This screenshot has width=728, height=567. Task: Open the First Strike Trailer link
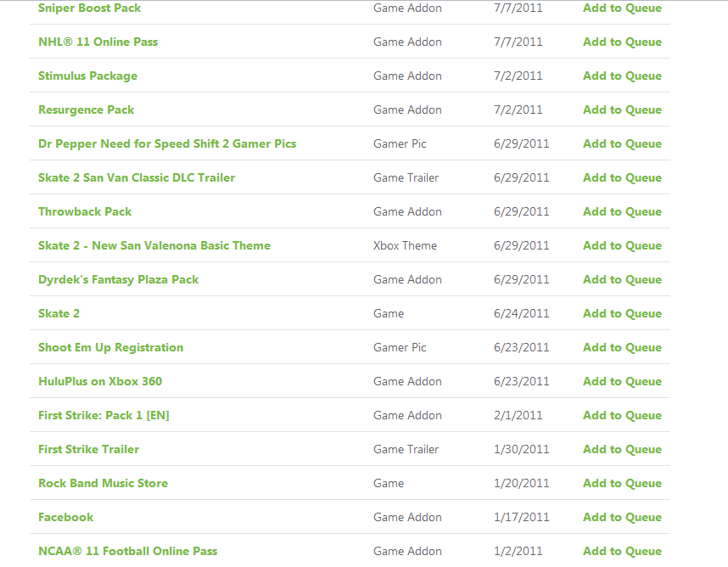pos(89,449)
